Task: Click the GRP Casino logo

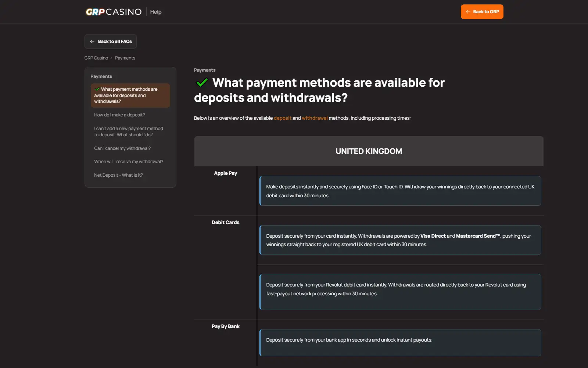Action: (114, 12)
